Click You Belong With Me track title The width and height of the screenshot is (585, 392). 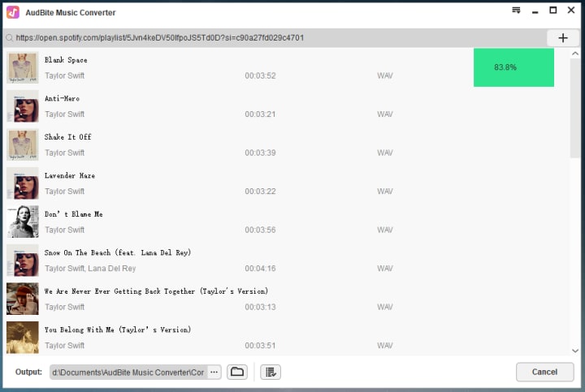(x=118, y=330)
